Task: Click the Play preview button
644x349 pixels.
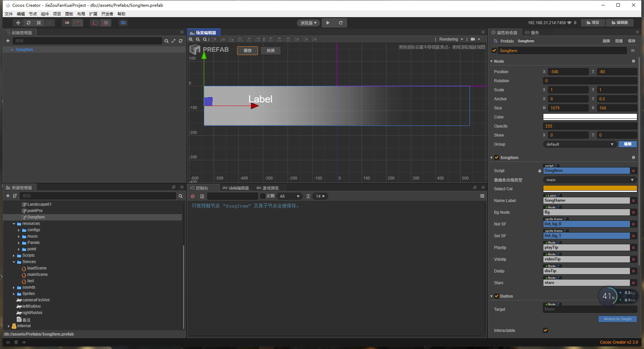Action: (x=328, y=23)
